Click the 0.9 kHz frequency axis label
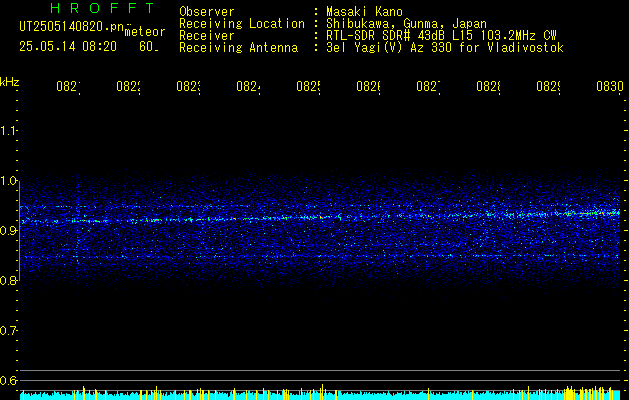This screenshot has height=400, width=629. (8, 230)
